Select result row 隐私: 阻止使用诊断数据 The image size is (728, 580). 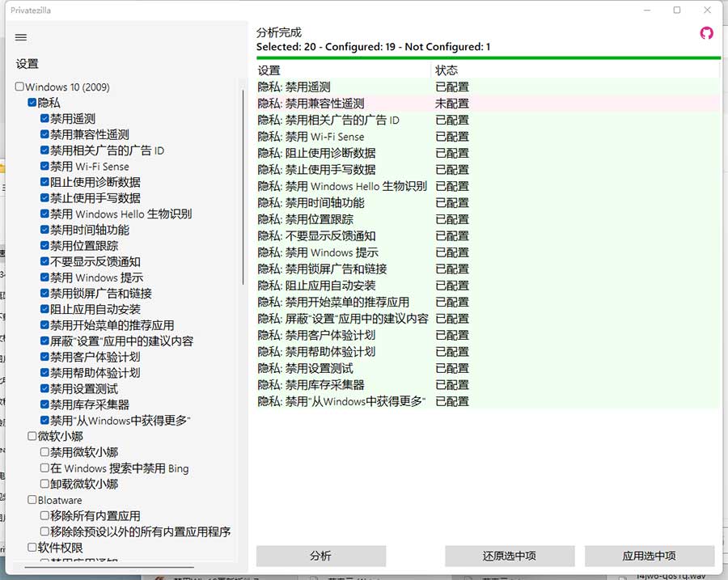(488, 153)
